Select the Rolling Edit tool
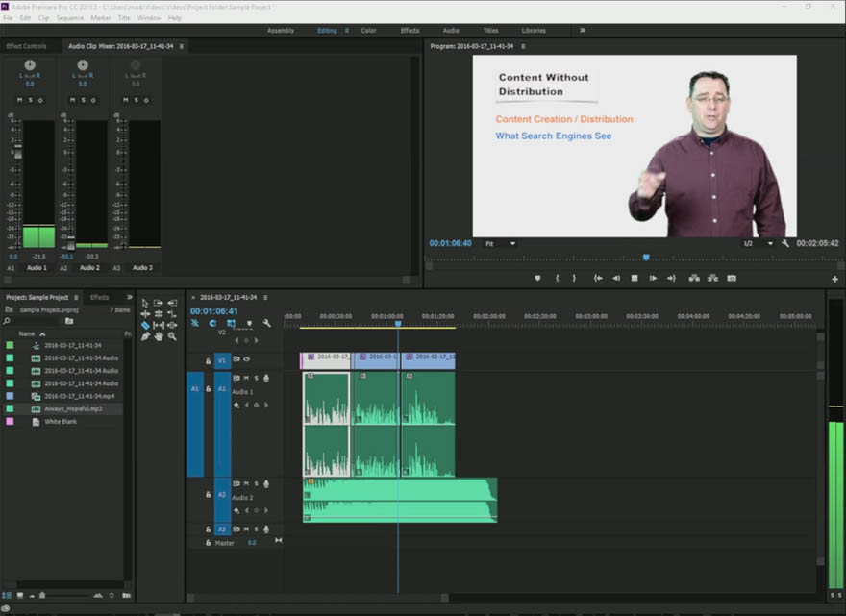The height and width of the screenshot is (616, 846). (159, 314)
